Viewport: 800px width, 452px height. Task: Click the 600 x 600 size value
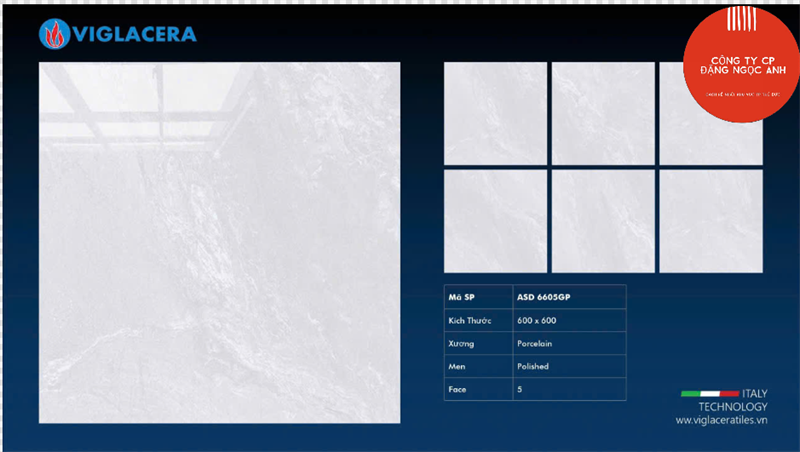[535, 320]
